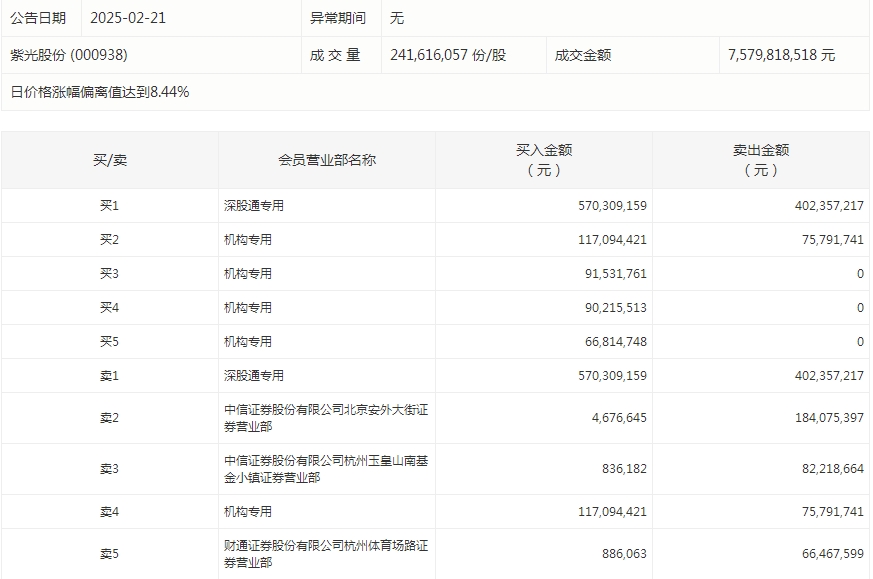
Task: Click the 0 sell amount in 买5 row
Action: (x=860, y=341)
